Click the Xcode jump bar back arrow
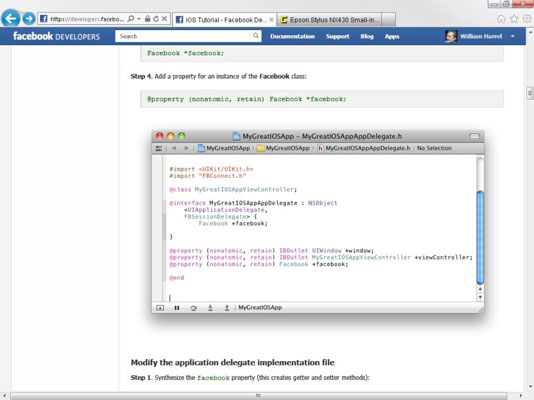 click(x=174, y=148)
